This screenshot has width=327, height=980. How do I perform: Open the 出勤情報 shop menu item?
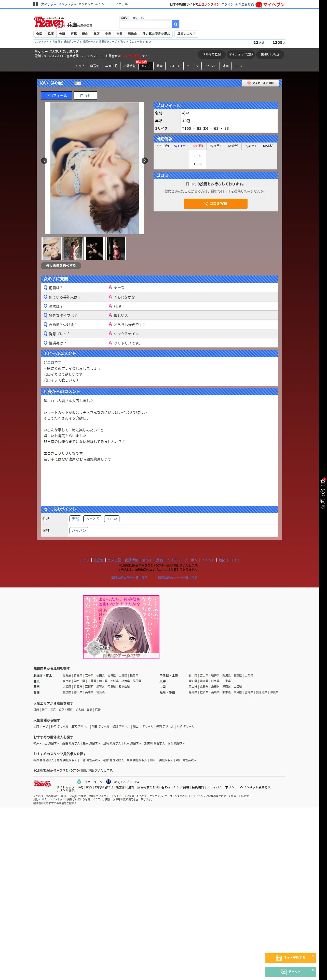pyautogui.click(x=129, y=66)
